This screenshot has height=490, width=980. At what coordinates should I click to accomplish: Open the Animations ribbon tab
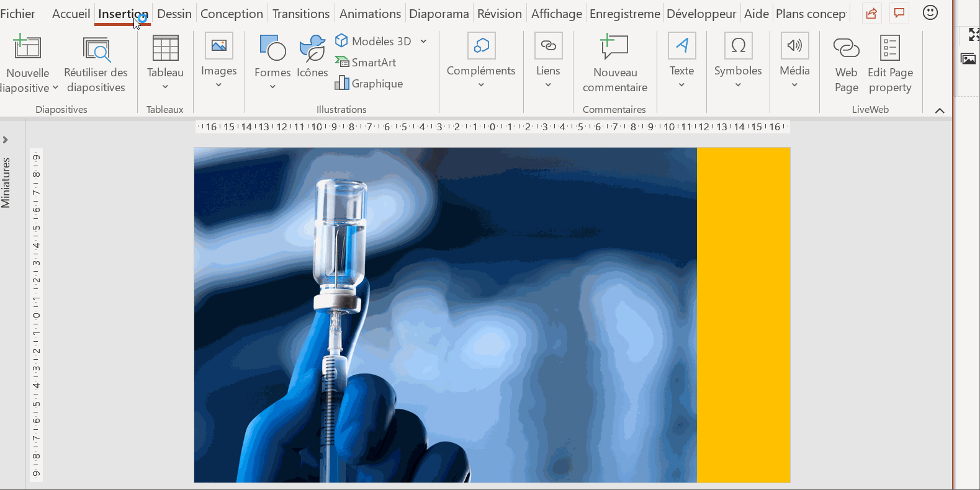click(x=370, y=14)
